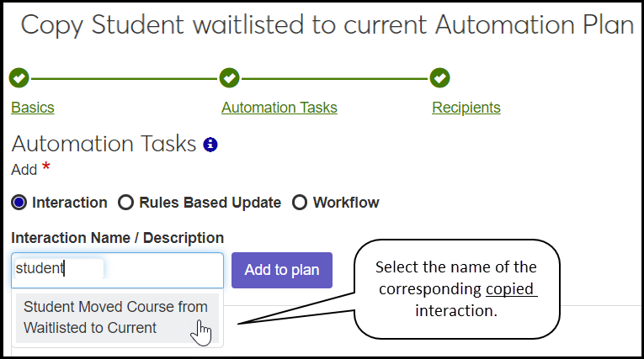This screenshot has width=644, height=359.
Task: Click the Recipients step checkmark icon
Action: tap(439, 78)
